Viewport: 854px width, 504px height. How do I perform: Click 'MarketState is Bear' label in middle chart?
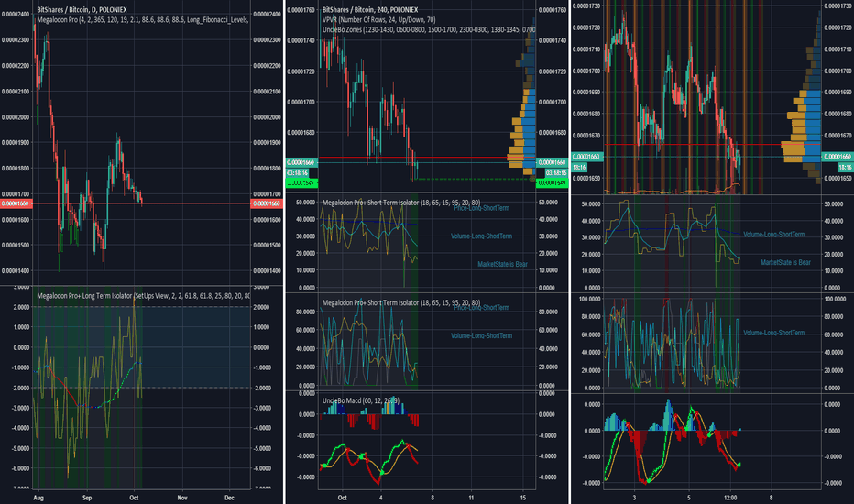pyautogui.click(x=503, y=264)
